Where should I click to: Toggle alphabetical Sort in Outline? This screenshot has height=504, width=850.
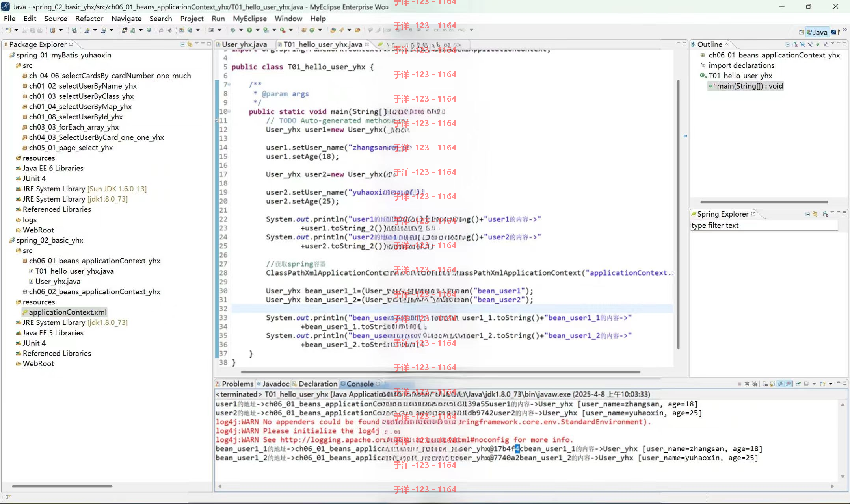(x=795, y=44)
